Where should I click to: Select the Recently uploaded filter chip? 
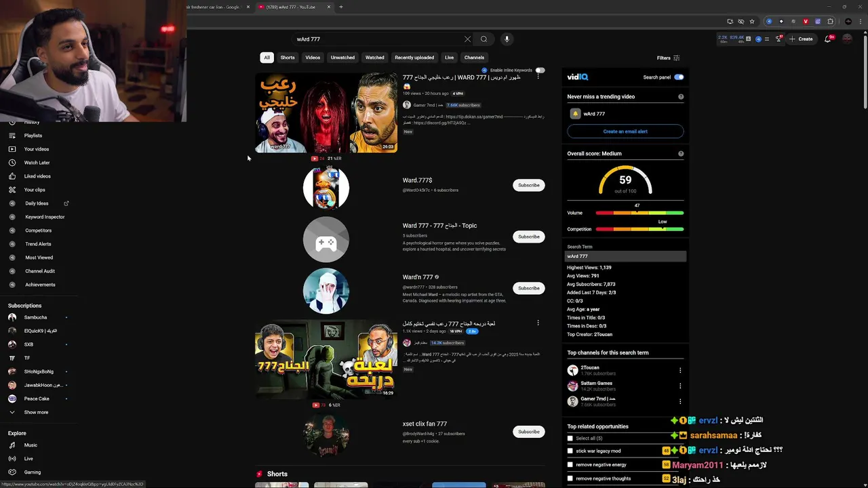414,58
